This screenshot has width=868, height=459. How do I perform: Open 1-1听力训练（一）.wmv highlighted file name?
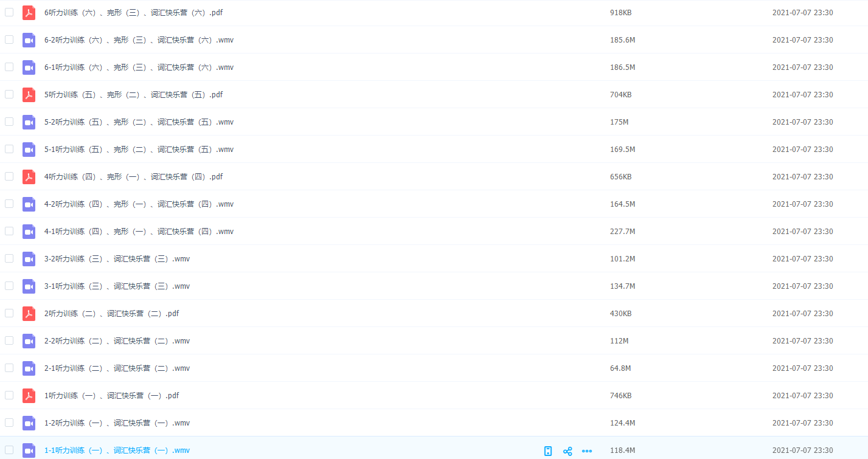click(x=117, y=450)
